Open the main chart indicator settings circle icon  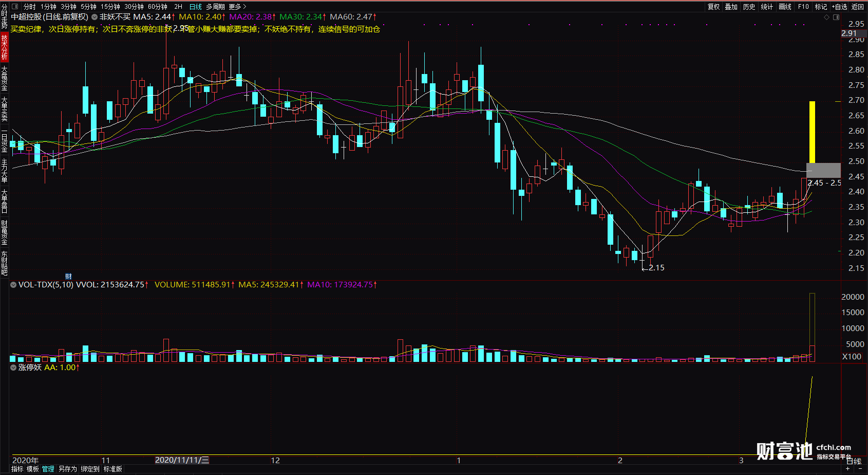(94, 17)
